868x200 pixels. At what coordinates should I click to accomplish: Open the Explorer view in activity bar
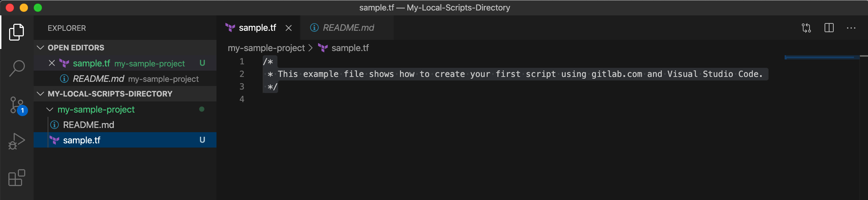pos(16,32)
